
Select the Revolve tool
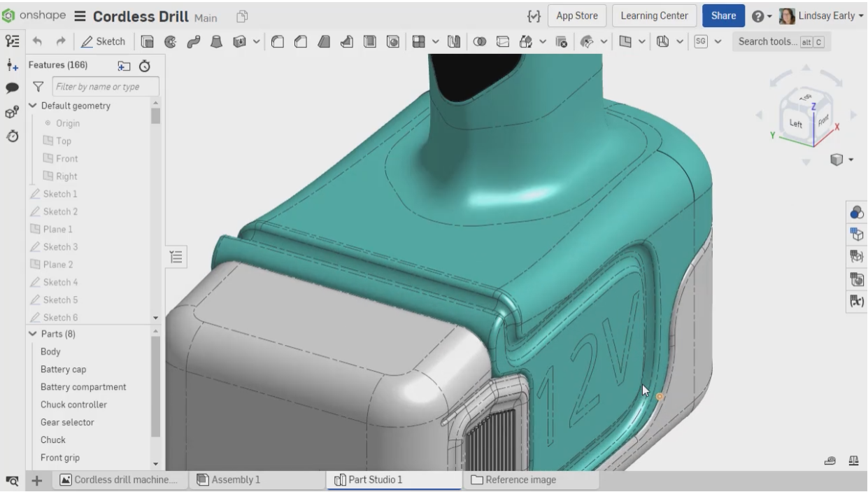pos(169,41)
